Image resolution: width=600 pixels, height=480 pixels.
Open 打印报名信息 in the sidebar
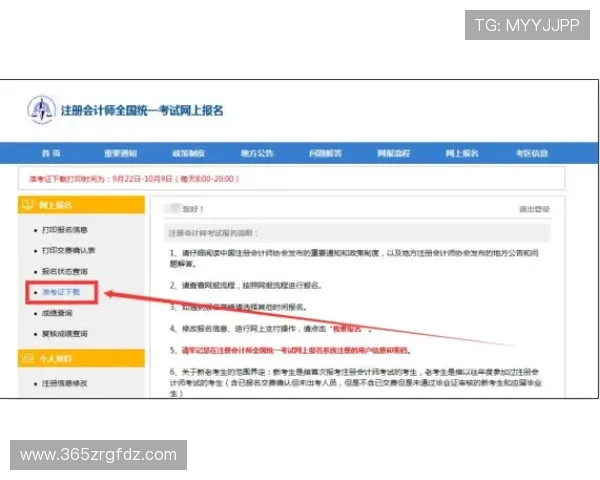click(x=65, y=230)
